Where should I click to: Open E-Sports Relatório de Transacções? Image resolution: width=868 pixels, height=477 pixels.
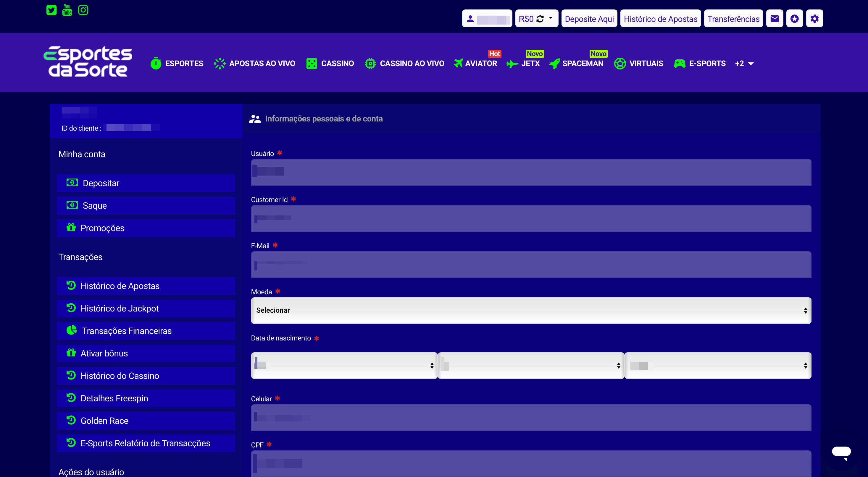[x=146, y=443]
